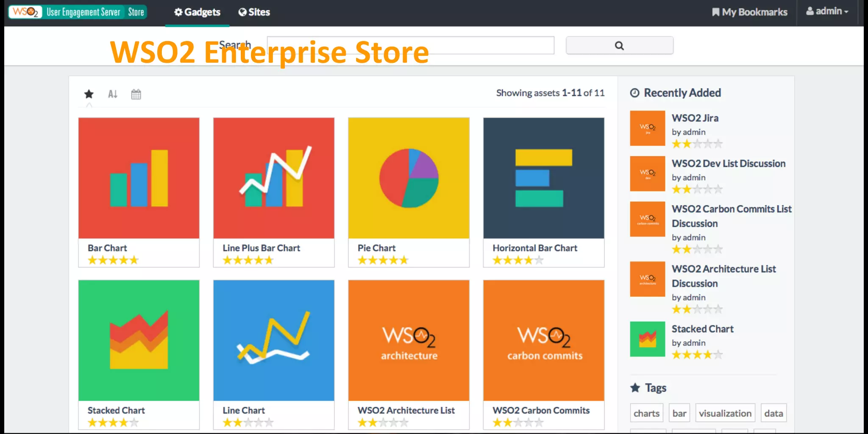Click Stacked Chart link in Recently Added
This screenshot has height=434, width=868.
pos(702,329)
